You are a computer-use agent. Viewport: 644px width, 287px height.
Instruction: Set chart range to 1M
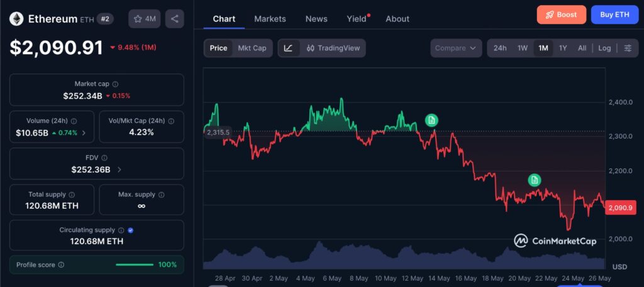543,48
